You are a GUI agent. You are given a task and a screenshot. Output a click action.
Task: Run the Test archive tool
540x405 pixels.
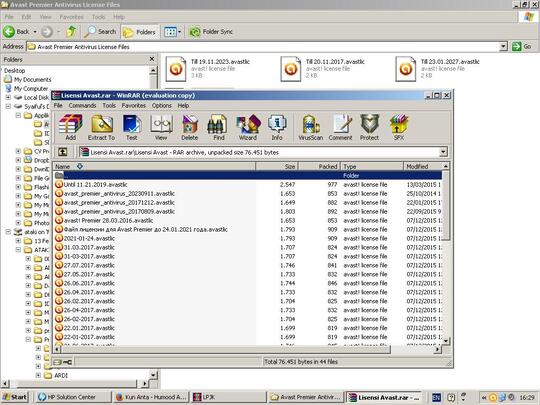coord(132,127)
